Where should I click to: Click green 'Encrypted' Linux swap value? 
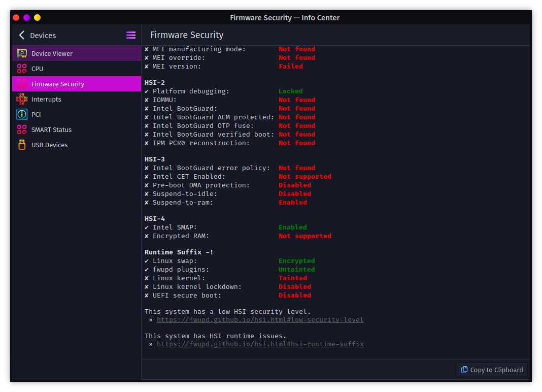tap(296, 261)
